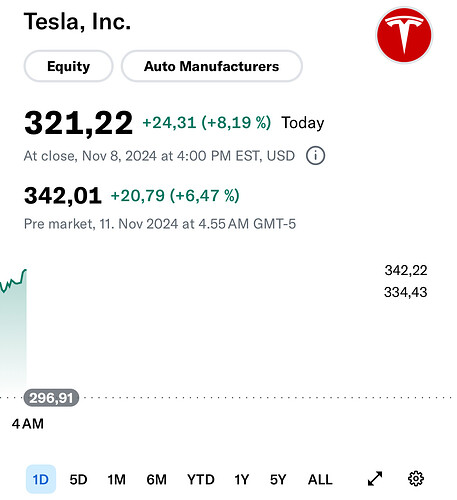Show the 1Y chart range

click(x=242, y=480)
